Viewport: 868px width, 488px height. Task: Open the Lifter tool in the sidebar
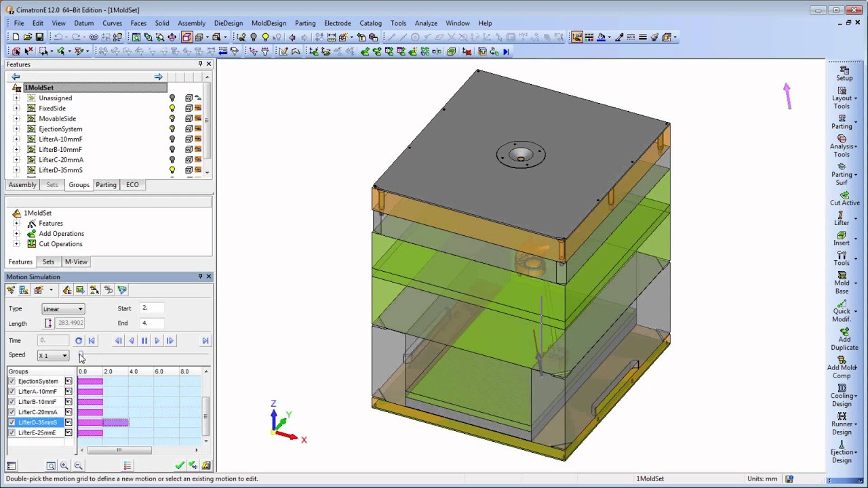point(842,218)
